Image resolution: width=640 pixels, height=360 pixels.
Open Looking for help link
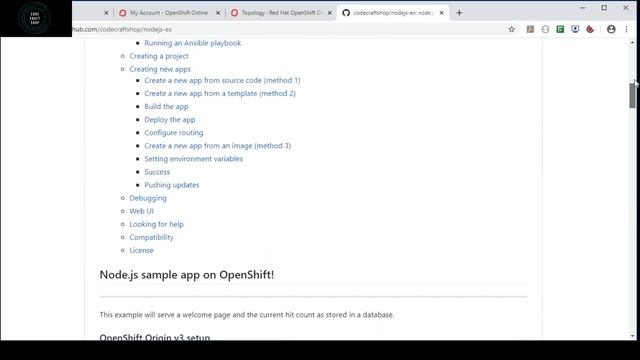point(156,224)
